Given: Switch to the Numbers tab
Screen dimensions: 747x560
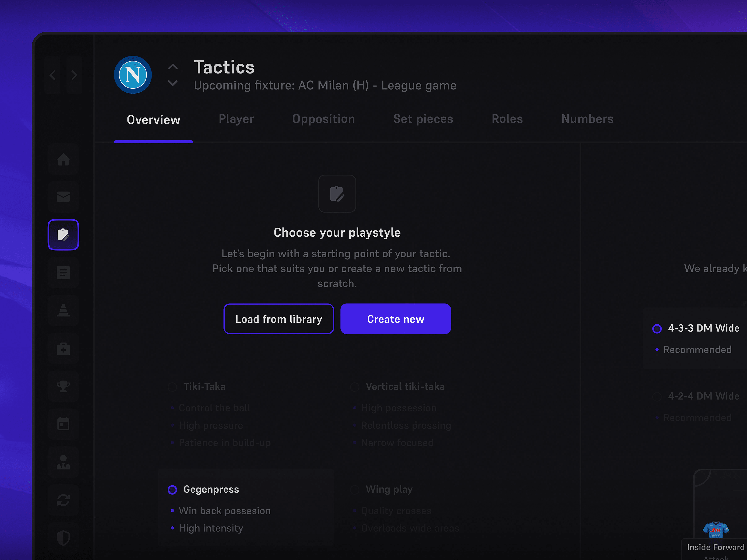Looking at the screenshot, I should point(587,119).
